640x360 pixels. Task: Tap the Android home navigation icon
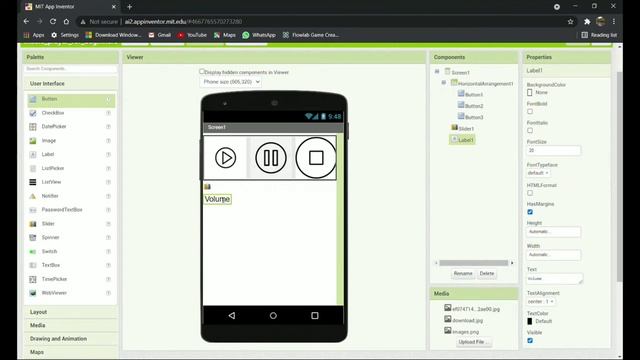(273, 316)
